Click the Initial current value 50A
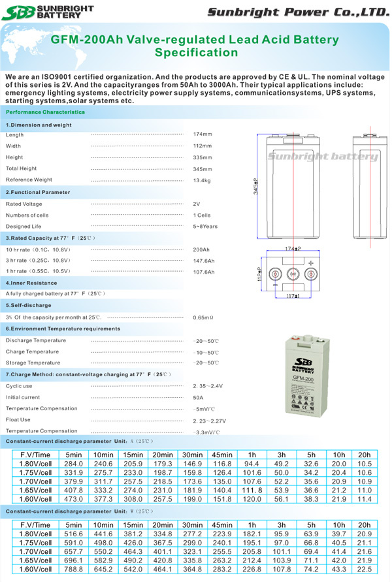This screenshot has height=582, width=392. pos(198,398)
